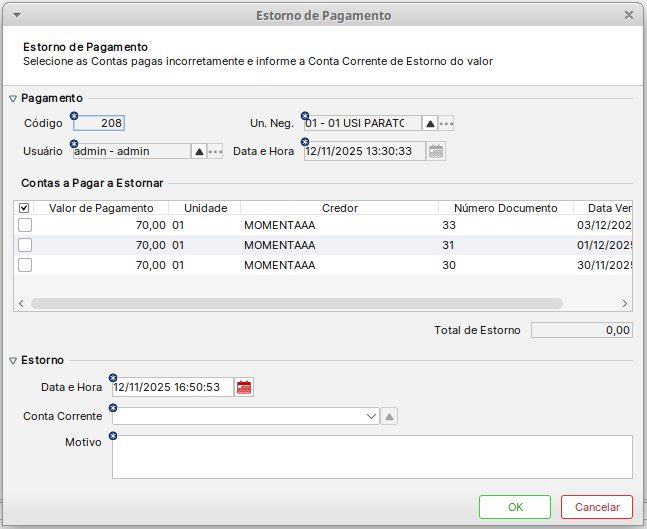
Task: Click document number 31 cell
Action: [448, 245]
